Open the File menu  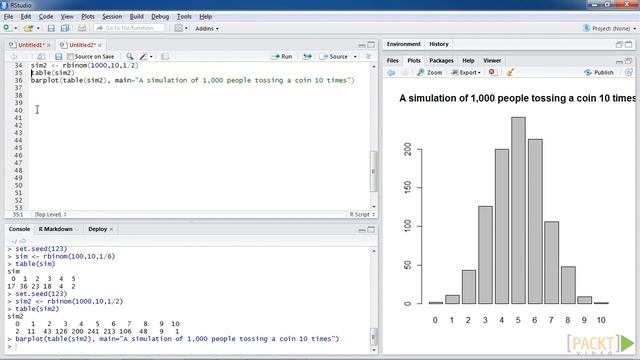click(8, 17)
